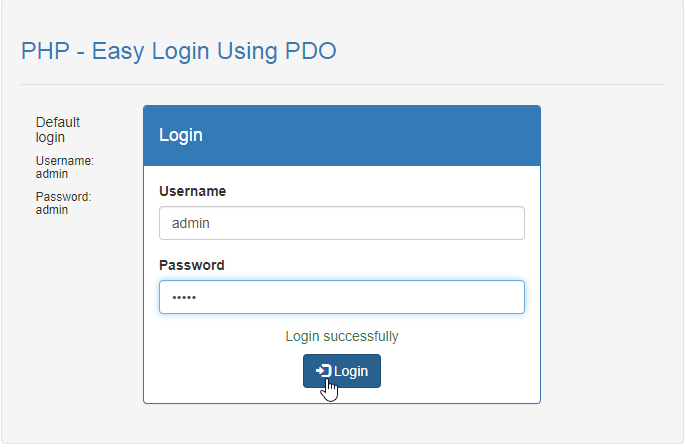
Task: Focus the Username input field
Action: pos(342,223)
